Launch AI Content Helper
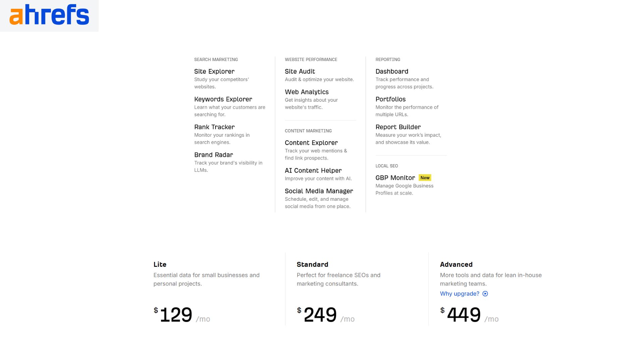 click(313, 171)
